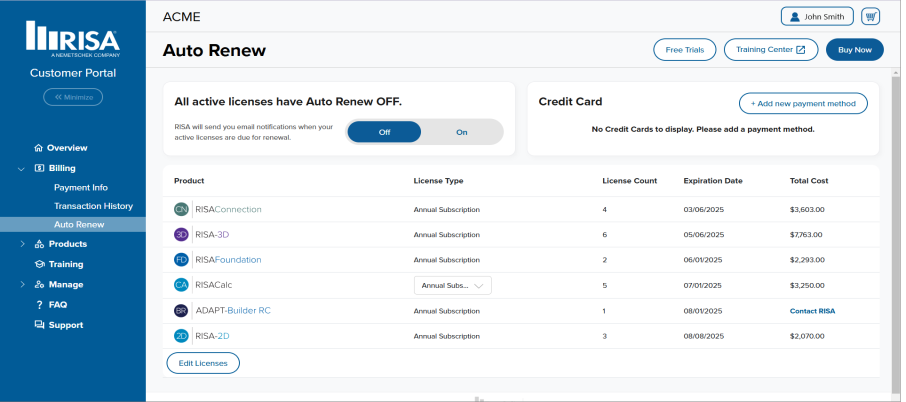Click the RISA-3D purple product icon
Image resolution: width=906 pixels, height=402 pixels.
[x=181, y=234]
